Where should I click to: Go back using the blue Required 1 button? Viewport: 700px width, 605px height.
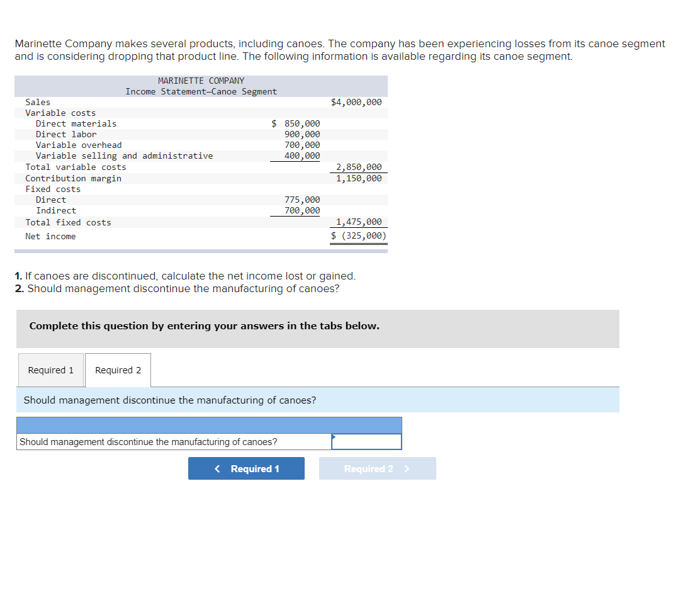[246, 468]
